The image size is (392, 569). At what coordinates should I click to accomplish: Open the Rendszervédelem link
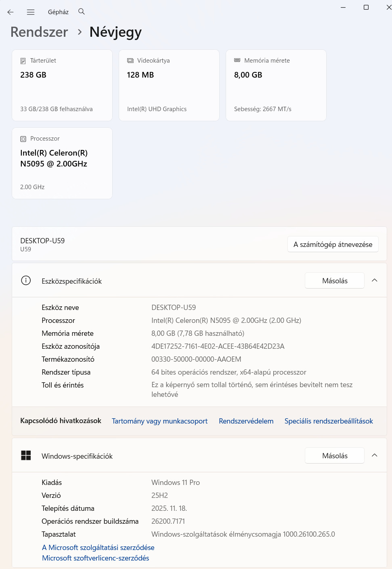(x=246, y=421)
